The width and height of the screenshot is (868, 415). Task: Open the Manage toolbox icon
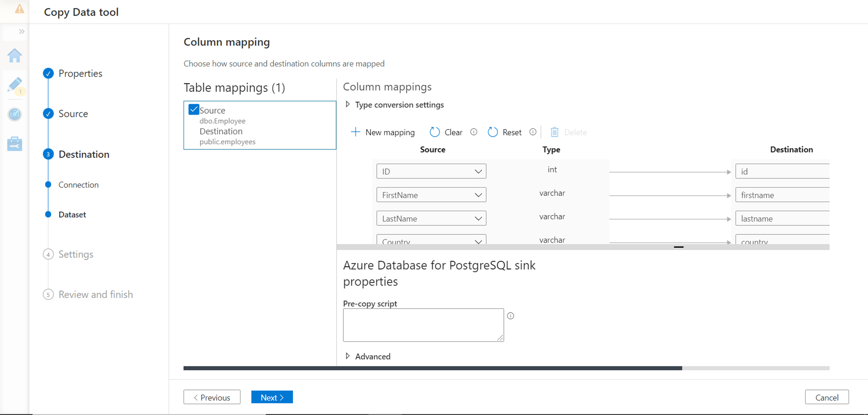[15, 144]
